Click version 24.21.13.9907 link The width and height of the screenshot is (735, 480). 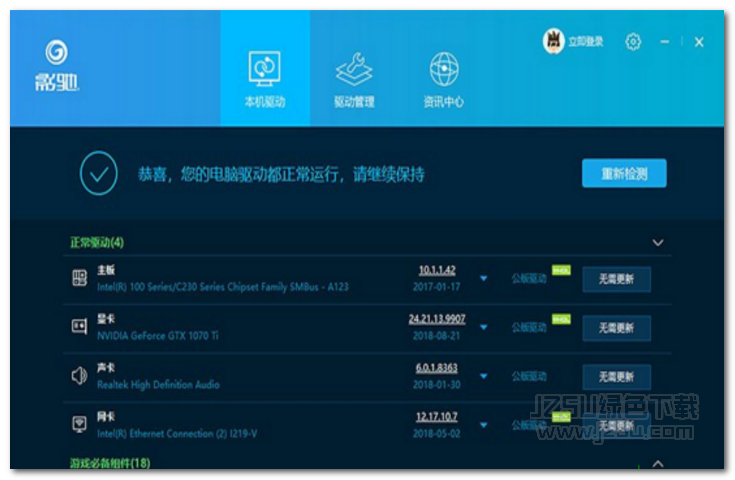pos(437,319)
